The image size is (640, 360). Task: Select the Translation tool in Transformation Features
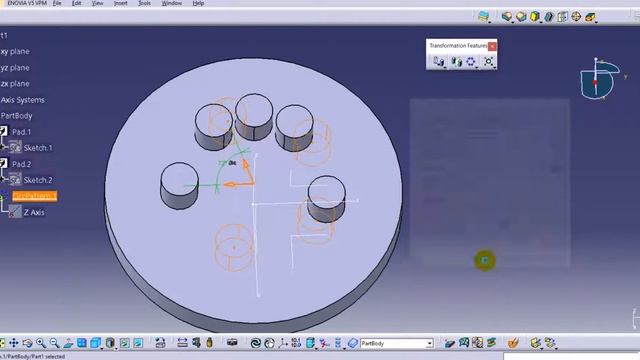point(438,62)
